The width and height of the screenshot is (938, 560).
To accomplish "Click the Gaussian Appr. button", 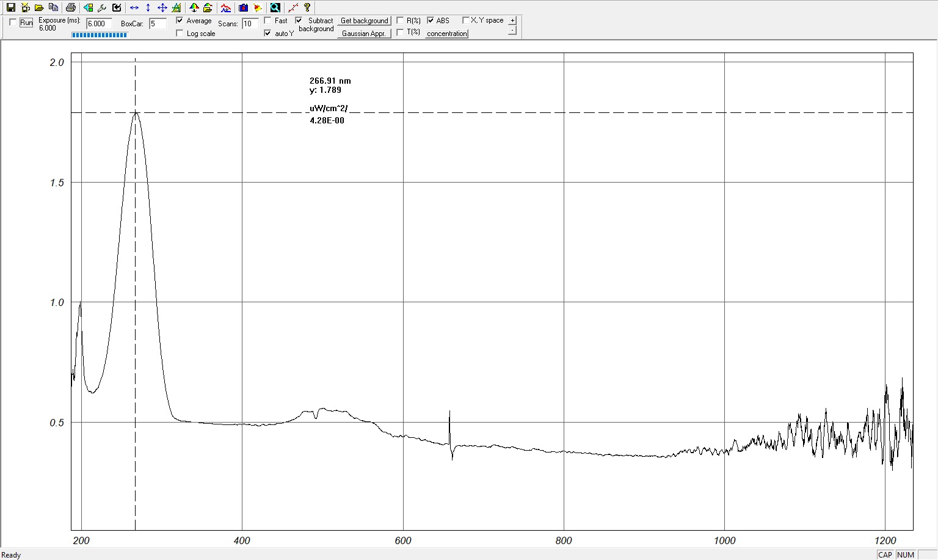I will (364, 34).
